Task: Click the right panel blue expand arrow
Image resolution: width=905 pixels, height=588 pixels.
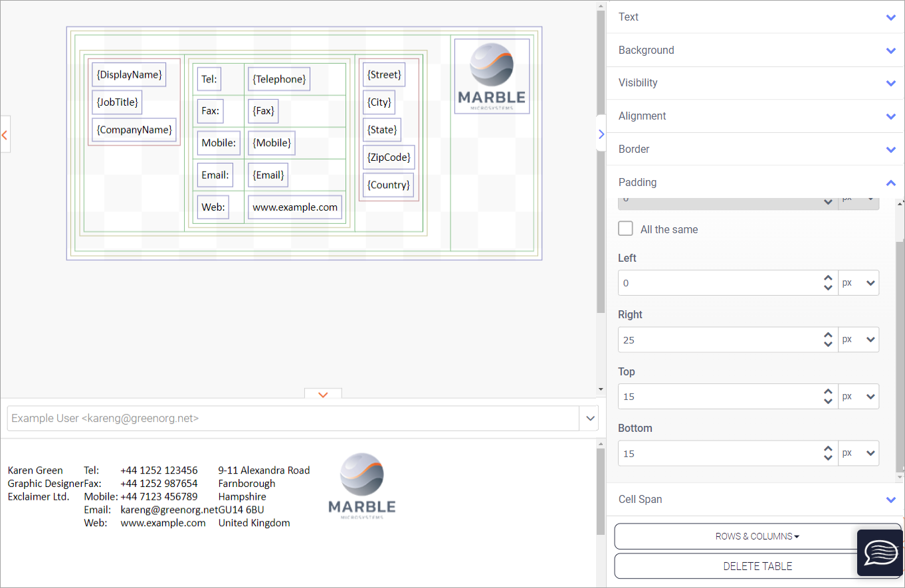Action: click(x=601, y=134)
